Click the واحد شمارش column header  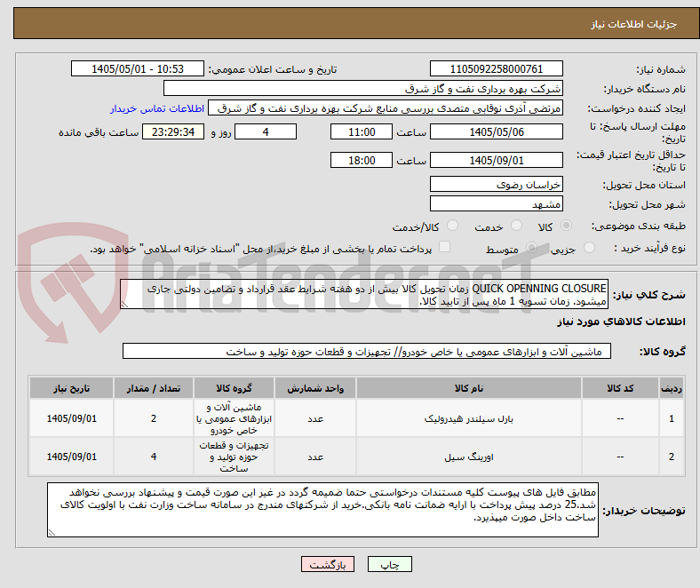315,388
